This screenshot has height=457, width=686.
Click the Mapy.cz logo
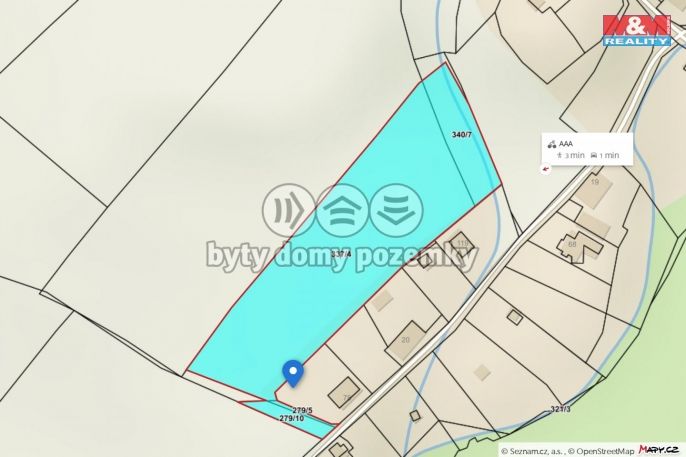(x=658, y=449)
